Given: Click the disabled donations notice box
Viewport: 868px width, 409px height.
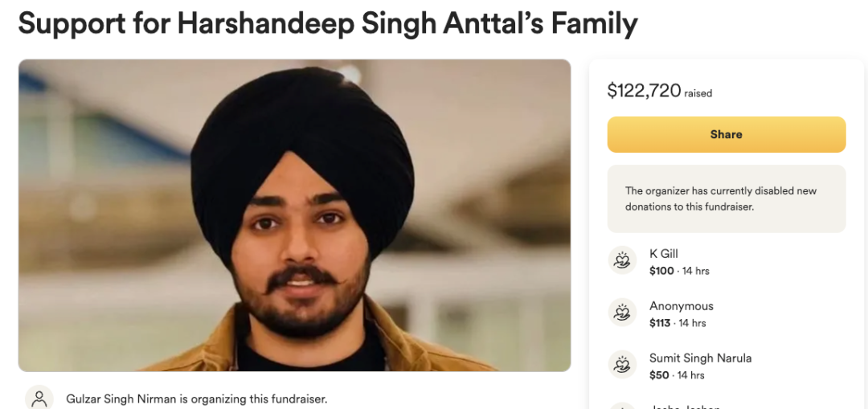Looking at the screenshot, I should coord(726,198).
